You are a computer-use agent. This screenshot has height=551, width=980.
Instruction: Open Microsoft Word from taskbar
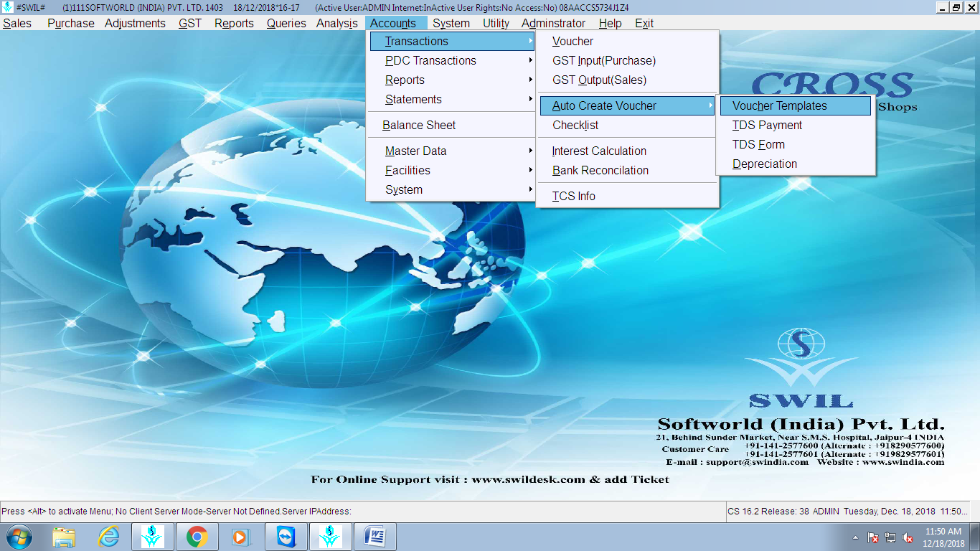coord(375,537)
